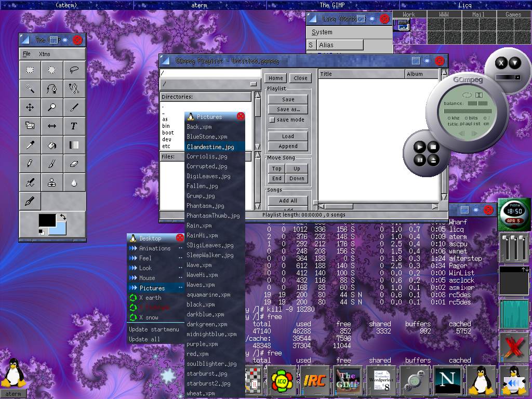Viewport: 532px width, 399px height.
Task: Expand the Animations submenu
Action: coord(155,248)
